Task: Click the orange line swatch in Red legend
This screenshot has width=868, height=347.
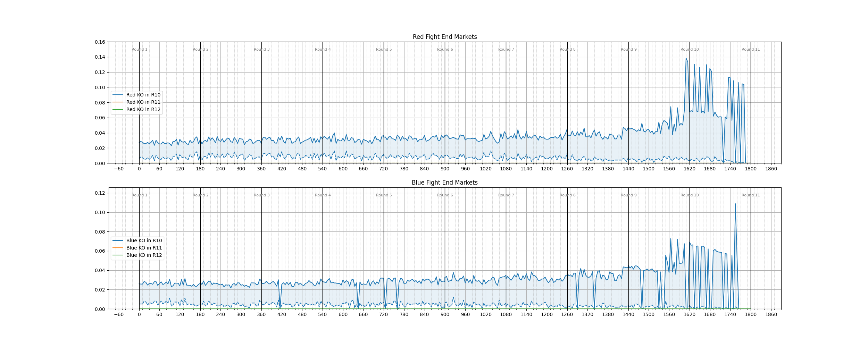Action: pos(118,102)
